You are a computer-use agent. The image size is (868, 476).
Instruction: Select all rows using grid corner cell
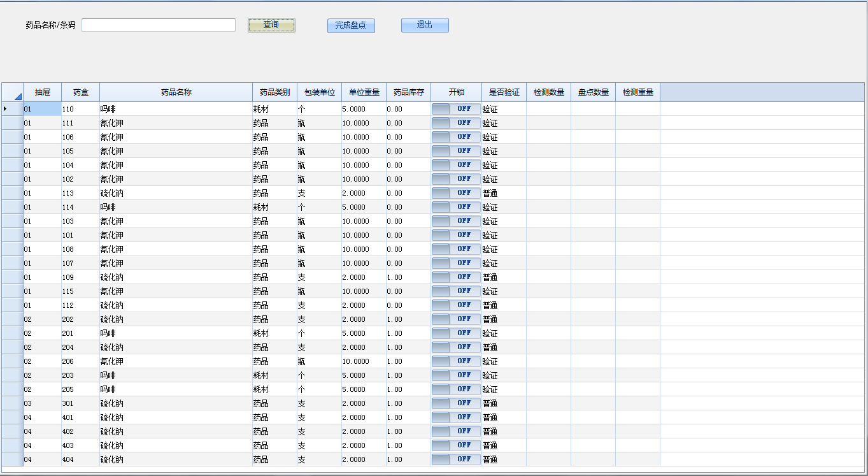[x=12, y=92]
